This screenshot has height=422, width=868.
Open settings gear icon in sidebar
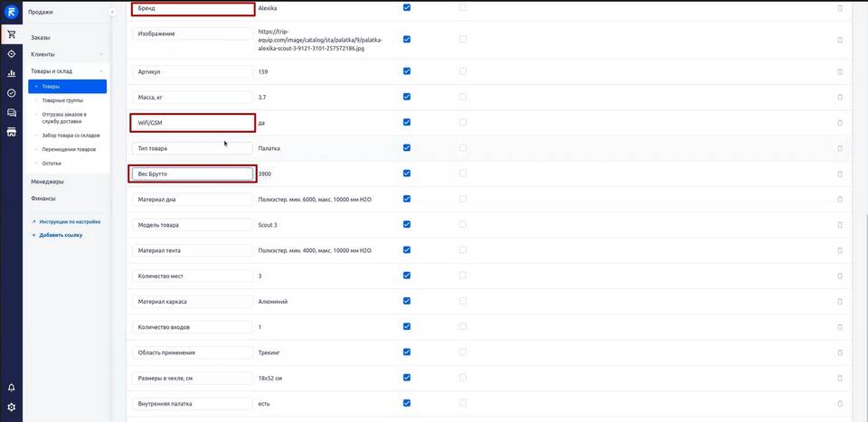tap(11, 408)
